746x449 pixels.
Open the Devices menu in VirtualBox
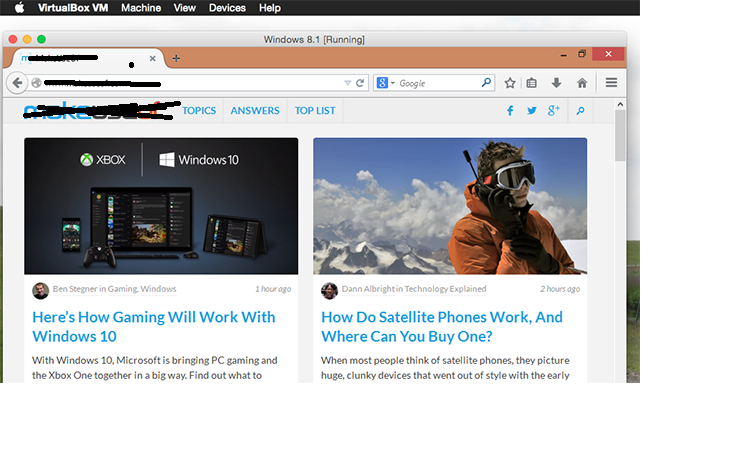coord(227,8)
